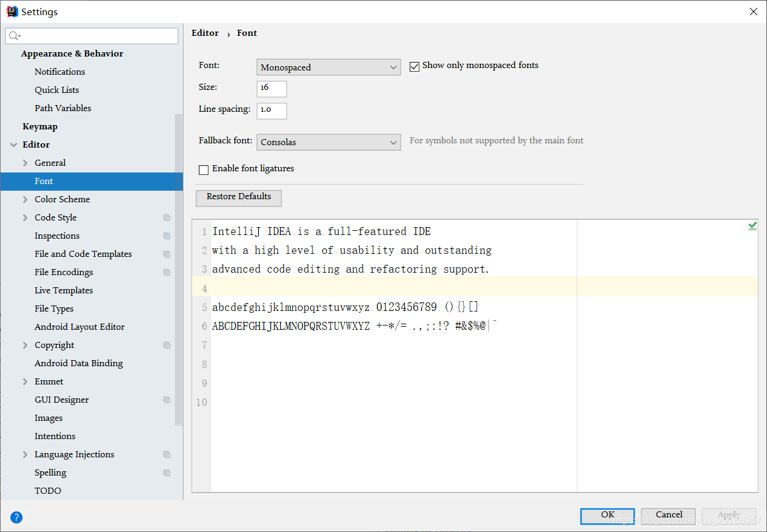767x532 pixels.
Task: Open the Font dropdown showing Monospaced
Action: point(329,67)
